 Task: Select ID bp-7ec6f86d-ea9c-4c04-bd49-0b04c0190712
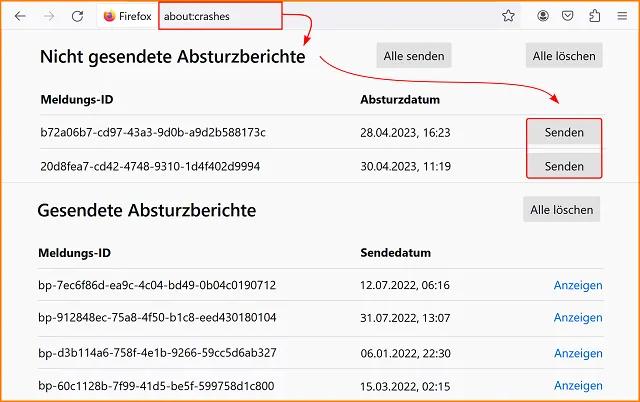click(157, 285)
